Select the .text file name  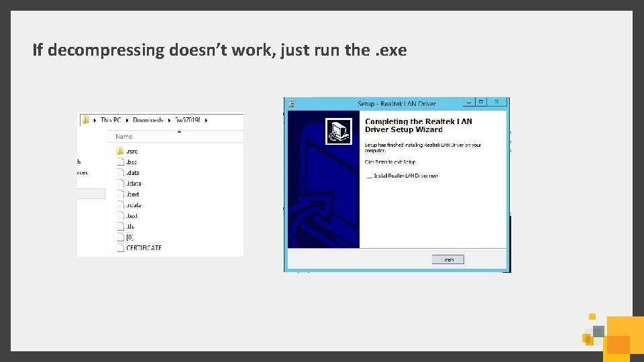click(x=132, y=215)
